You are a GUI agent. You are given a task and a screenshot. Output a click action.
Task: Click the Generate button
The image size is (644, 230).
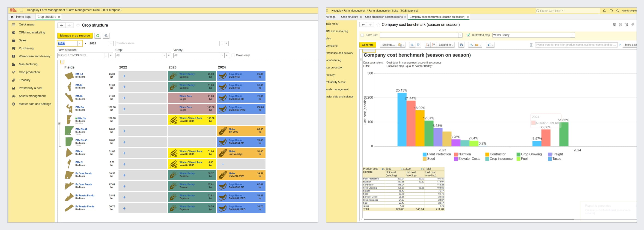click(x=367, y=45)
